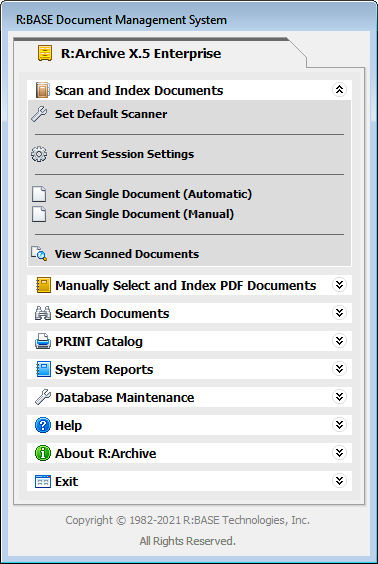The image size is (378, 564).
Task: Click the Set Default Scanner link
Action: 111,114
